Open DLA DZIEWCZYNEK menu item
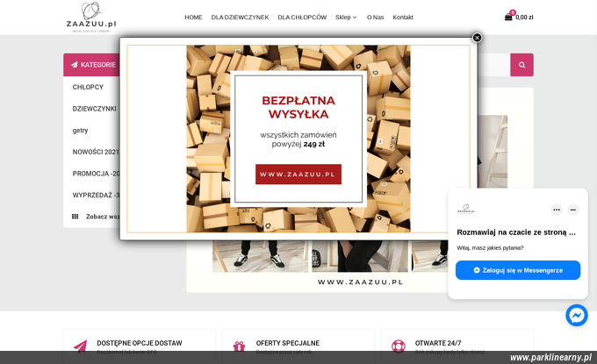This screenshot has height=364, width=597. [240, 18]
